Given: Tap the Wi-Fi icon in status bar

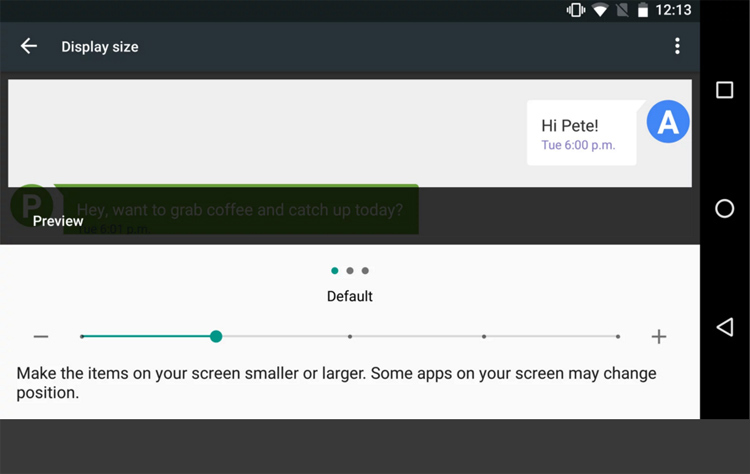Looking at the screenshot, I should [x=601, y=11].
